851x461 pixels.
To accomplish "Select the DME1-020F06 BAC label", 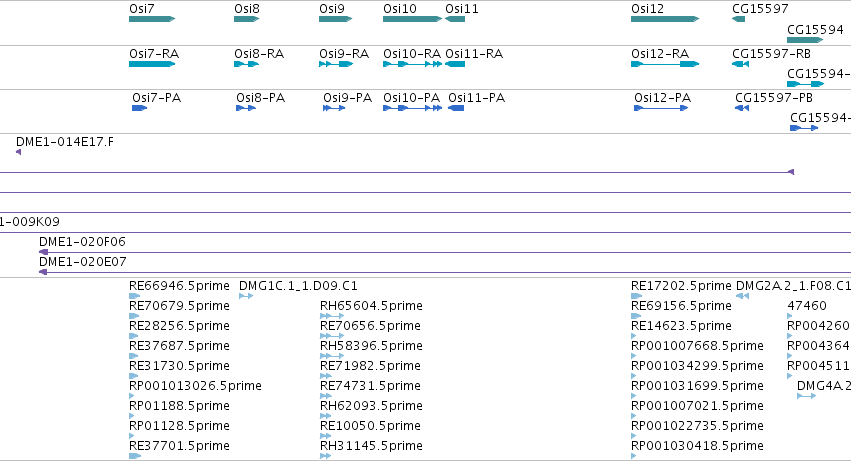I will coord(82,242).
